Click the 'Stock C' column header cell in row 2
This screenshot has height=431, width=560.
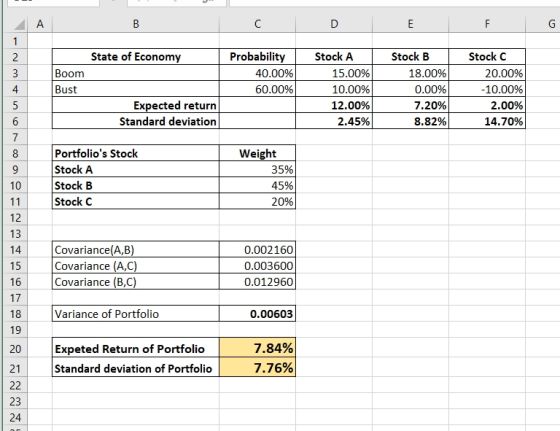pyautogui.click(x=487, y=57)
